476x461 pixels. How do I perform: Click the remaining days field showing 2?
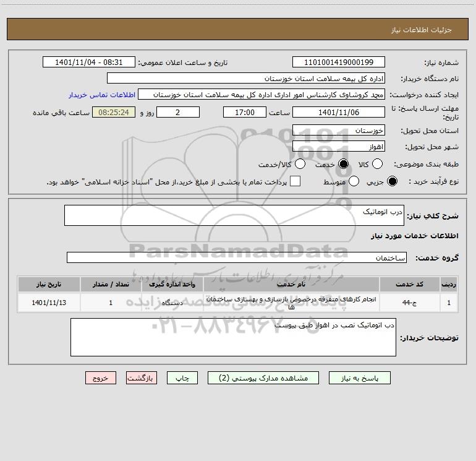click(178, 112)
